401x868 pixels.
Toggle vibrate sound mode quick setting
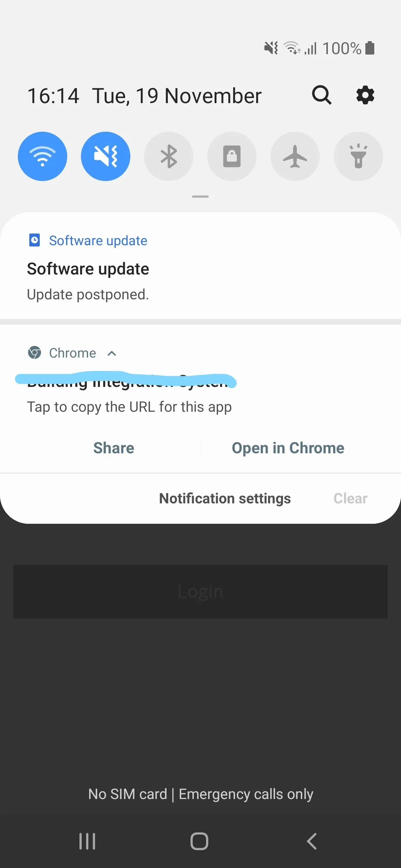coord(105,156)
